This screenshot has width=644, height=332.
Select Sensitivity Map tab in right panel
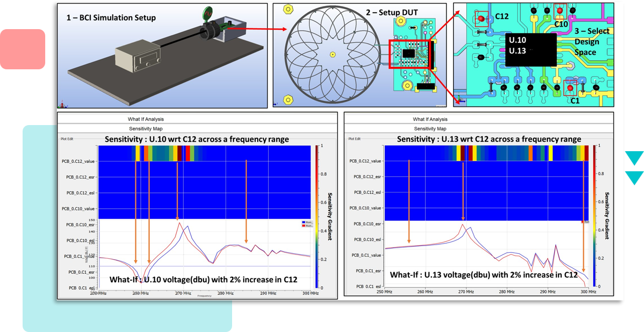[x=430, y=129]
